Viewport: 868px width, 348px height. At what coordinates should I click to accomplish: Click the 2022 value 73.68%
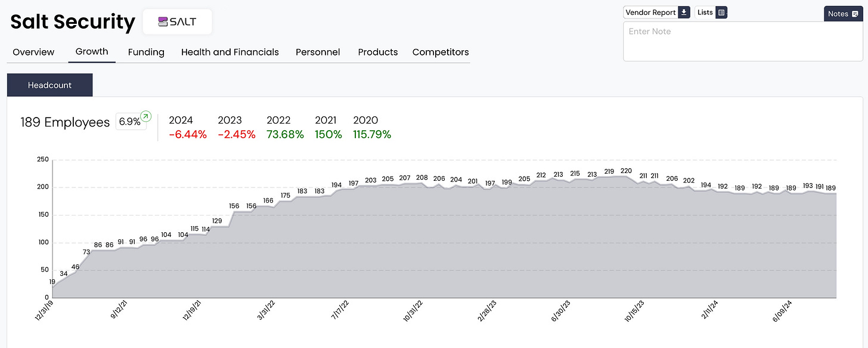pyautogui.click(x=285, y=135)
